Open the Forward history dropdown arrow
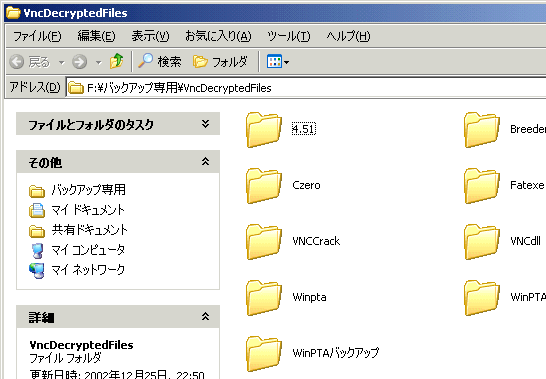546x379 pixels. click(99, 63)
